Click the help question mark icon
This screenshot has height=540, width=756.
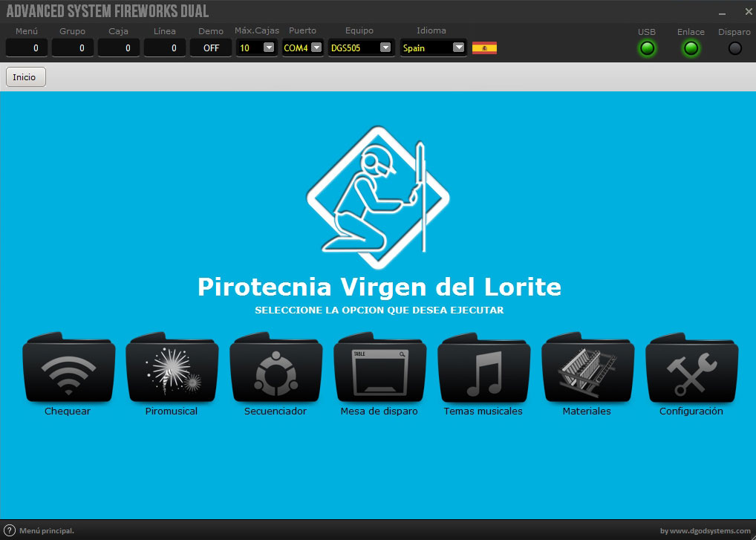coord(10,530)
